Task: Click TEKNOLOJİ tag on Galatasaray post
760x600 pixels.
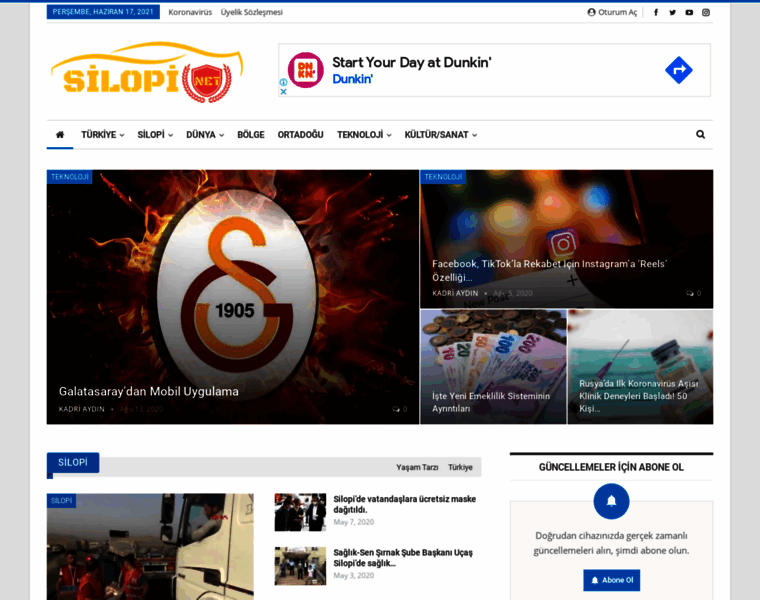Action: (x=70, y=177)
